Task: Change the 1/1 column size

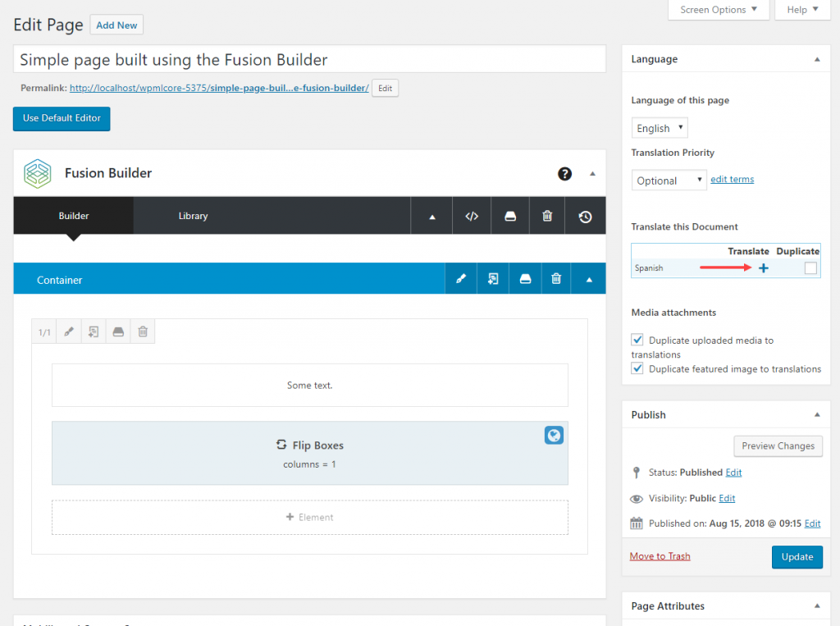Action: [x=44, y=331]
